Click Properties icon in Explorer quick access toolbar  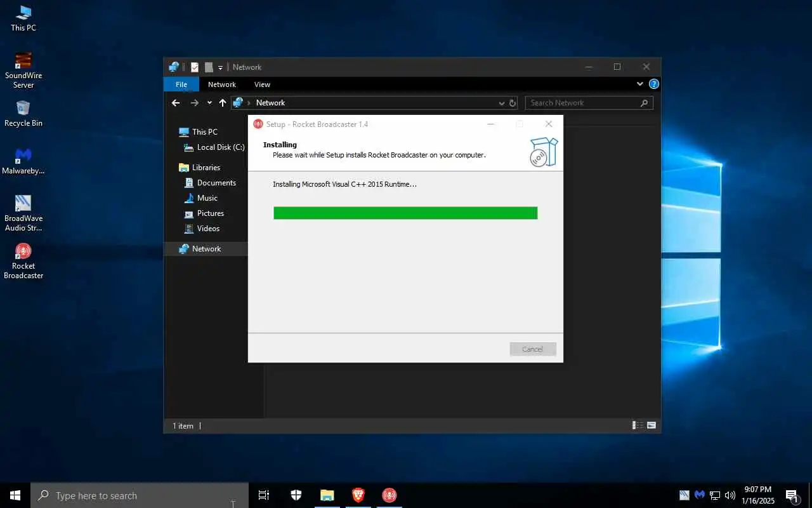[x=195, y=67]
